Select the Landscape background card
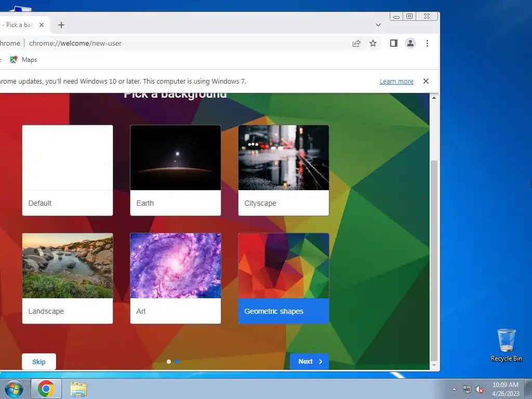Screen dimensions: 532x399 [x=68, y=278]
